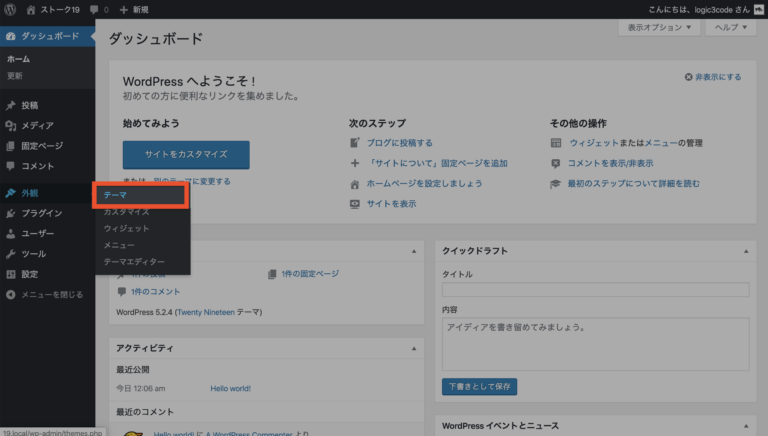Screen dimensions: 768x436
Task: Open the コメントを表示/非表示 link
Action: click(611, 163)
